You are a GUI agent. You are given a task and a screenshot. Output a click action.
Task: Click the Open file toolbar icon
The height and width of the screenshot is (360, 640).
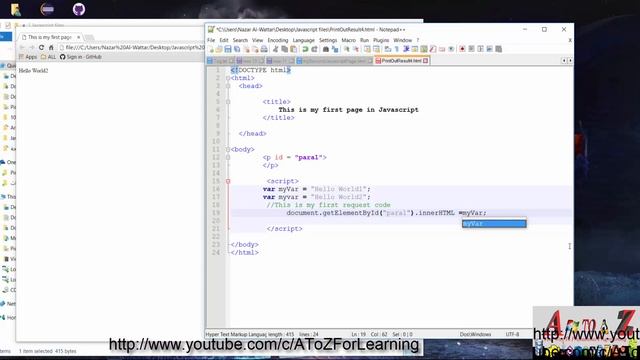click(219, 49)
